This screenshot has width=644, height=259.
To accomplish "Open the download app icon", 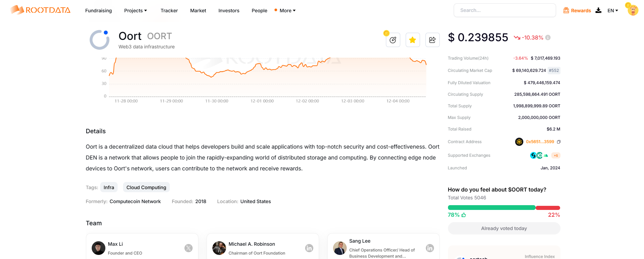I will point(598,11).
